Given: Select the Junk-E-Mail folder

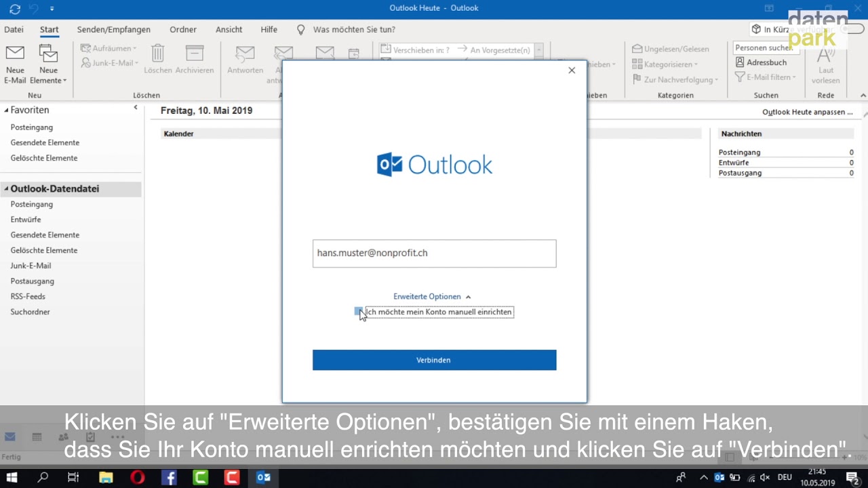Looking at the screenshot, I should point(31,266).
